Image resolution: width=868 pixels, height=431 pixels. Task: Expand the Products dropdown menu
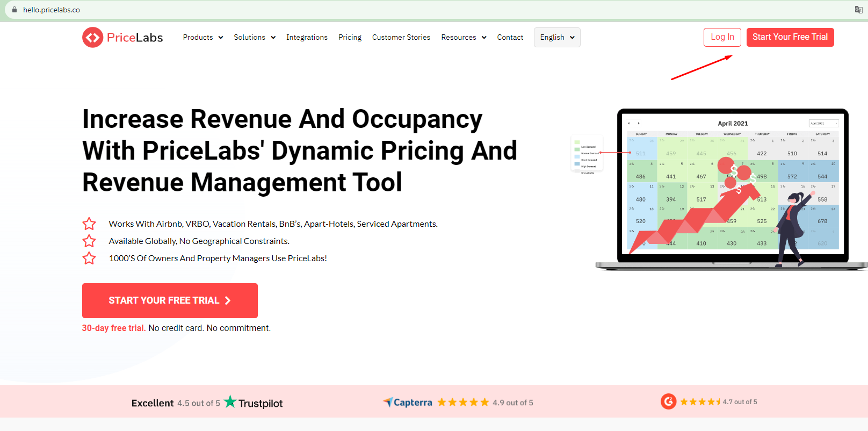pyautogui.click(x=203, y=37)
